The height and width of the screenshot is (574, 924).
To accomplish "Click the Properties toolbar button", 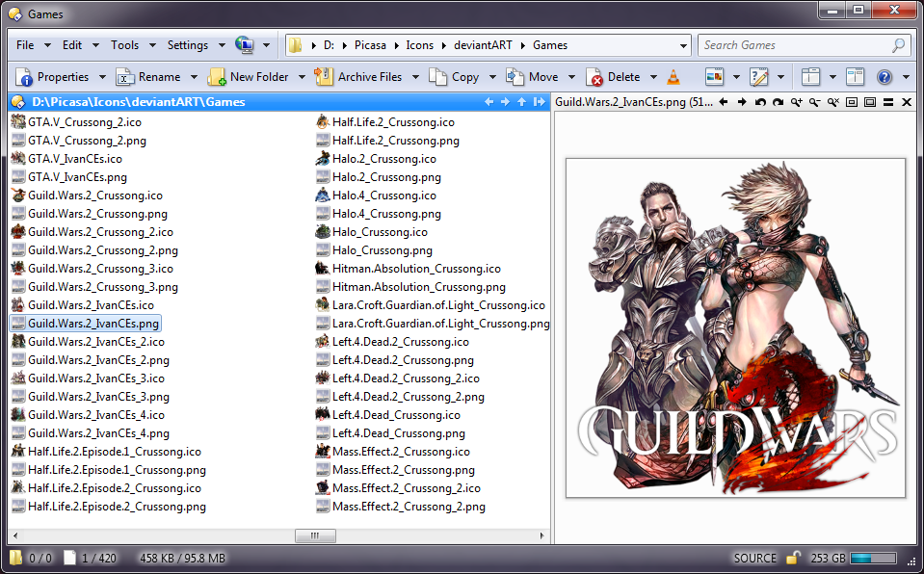I will [52, 77].
